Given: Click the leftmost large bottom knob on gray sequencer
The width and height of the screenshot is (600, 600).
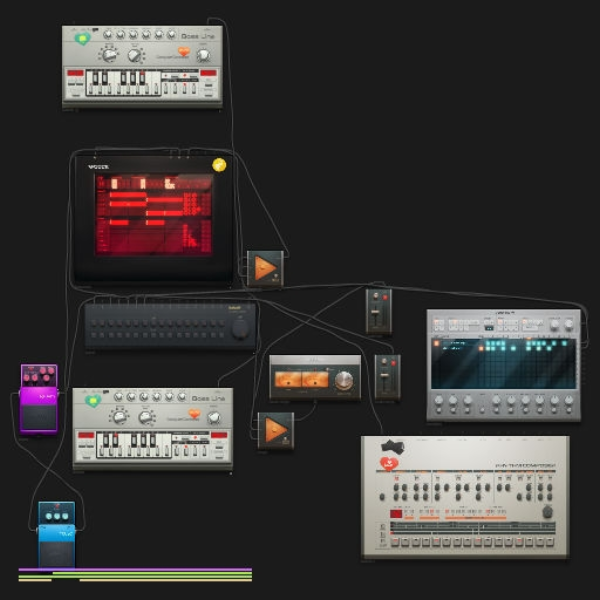Looking at the screenshot, I should click(439, 400).
